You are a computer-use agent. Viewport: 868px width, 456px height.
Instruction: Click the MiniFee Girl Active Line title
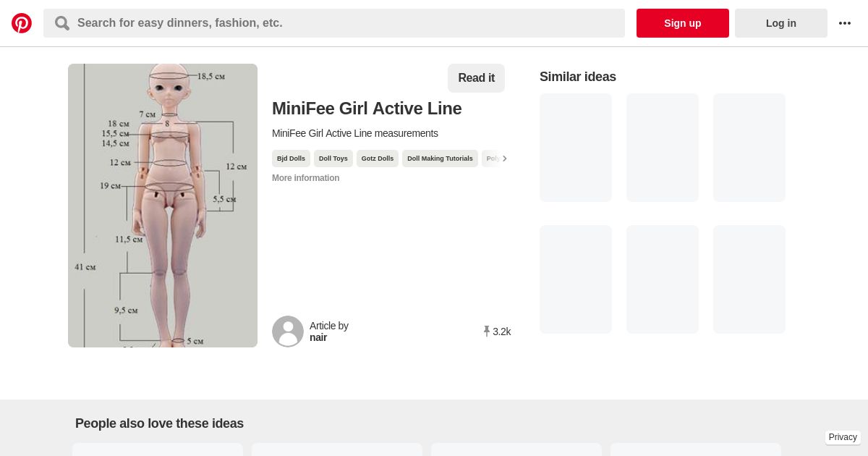(x=367, y=109)
